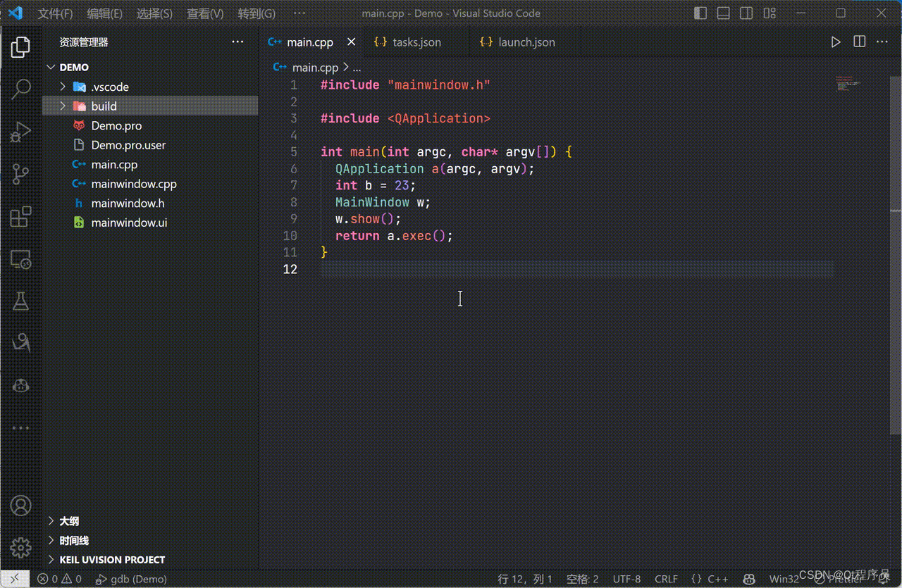Open the Accounts icon in activity bar

coord(20,505)
